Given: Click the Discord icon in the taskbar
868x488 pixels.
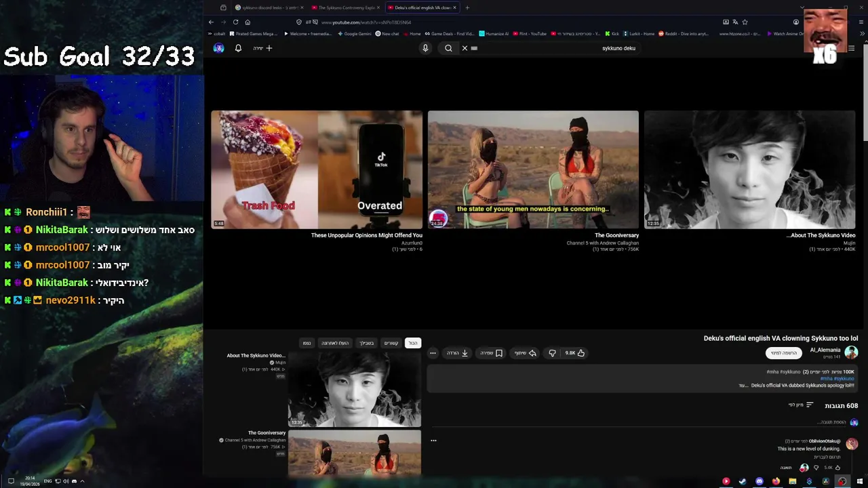Looking at the screenshot, I should coord(759,481).
